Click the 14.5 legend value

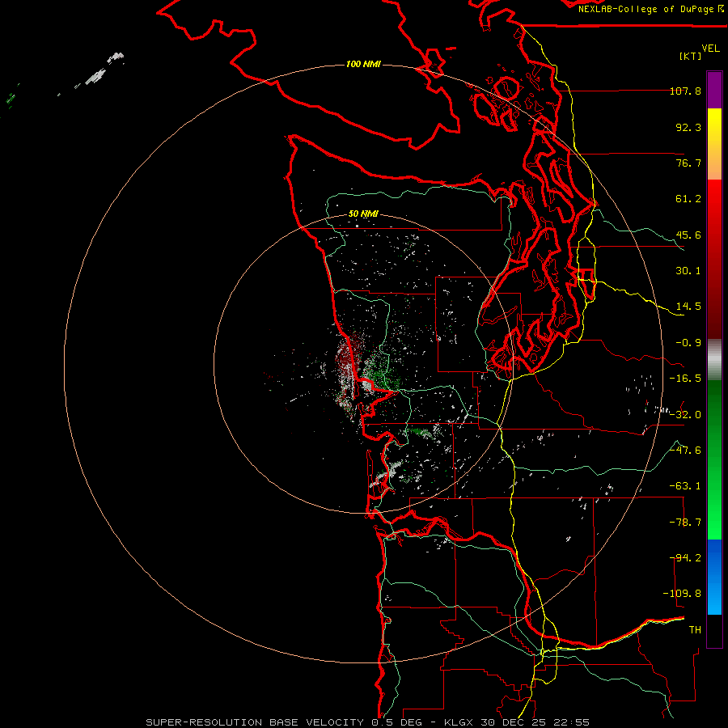pyautogui.click(x=688, y=307)
